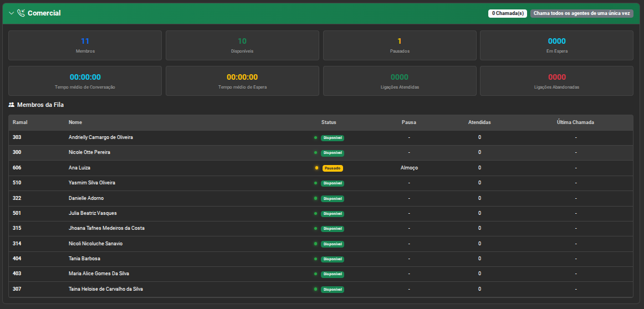Click green status dot for Maria Alice Gomes

click(x=315, y=274)
